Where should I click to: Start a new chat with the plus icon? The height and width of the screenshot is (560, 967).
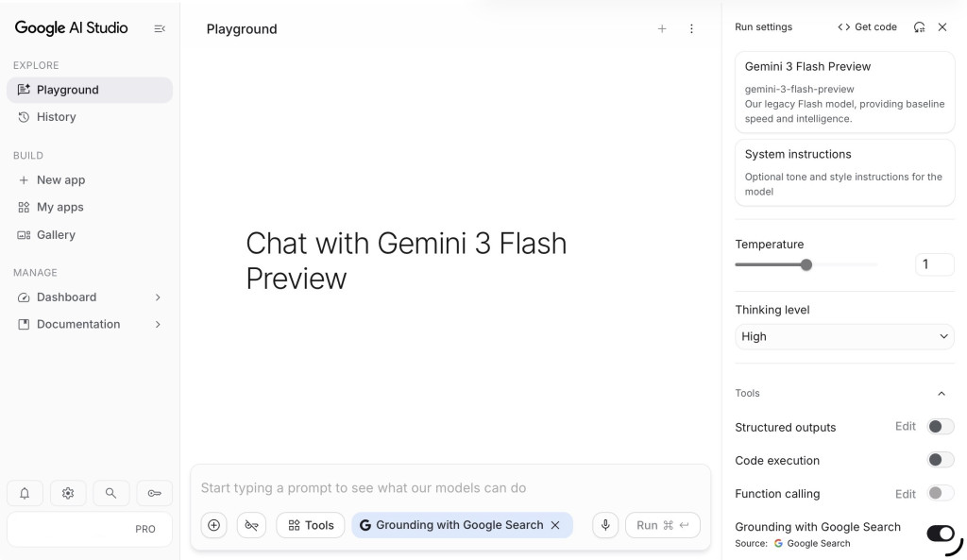tap(662, 28)
